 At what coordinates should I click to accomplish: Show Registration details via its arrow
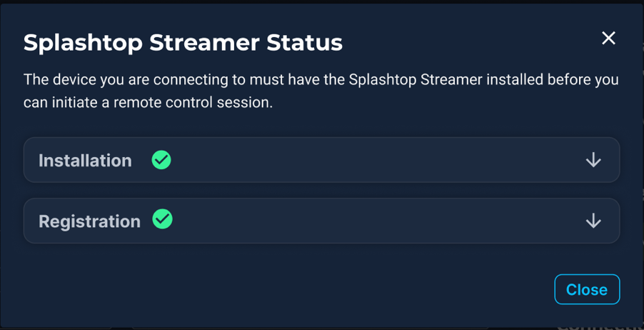593,221
